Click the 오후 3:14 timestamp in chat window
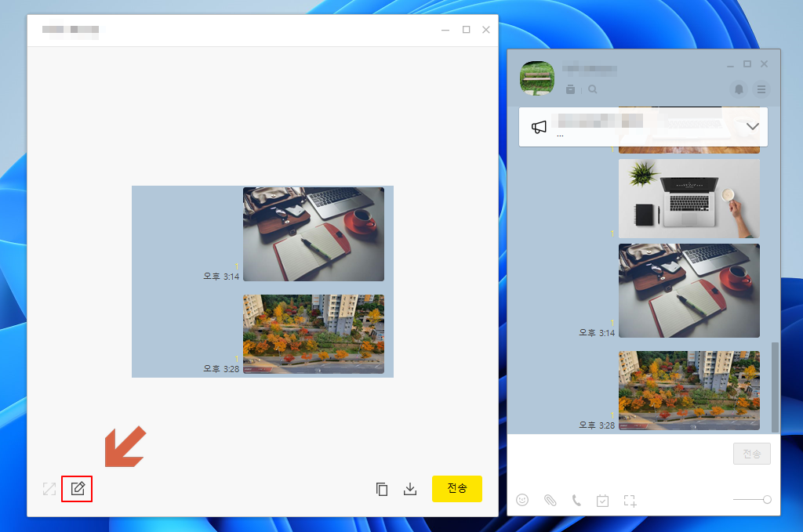The height and width of the screenshot is (532, 803). coord(597,332)
